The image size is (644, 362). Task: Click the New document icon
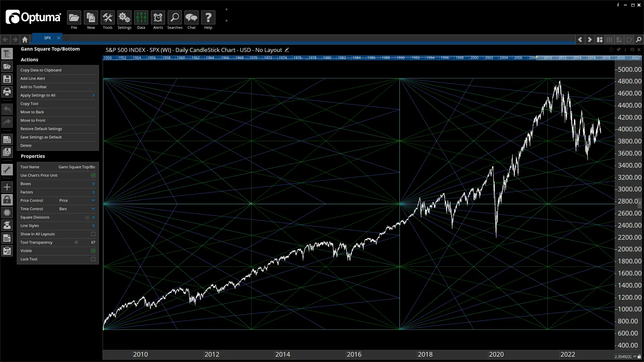91,18
